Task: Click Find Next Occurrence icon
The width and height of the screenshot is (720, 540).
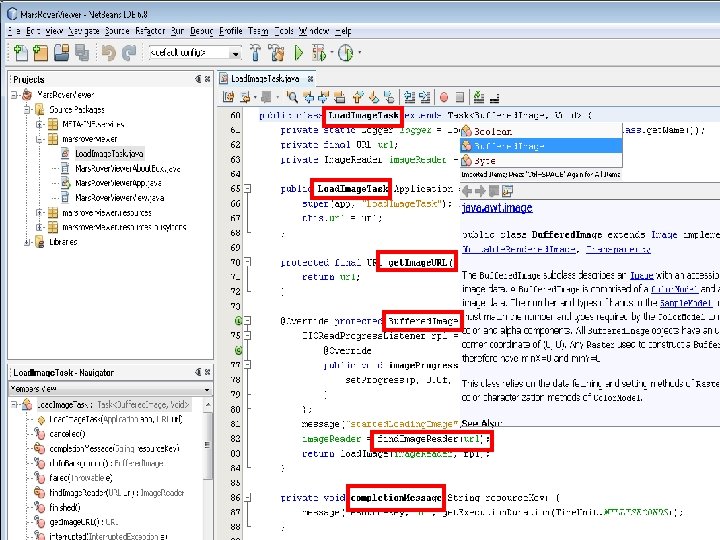Action: click(x=323, y=97)
